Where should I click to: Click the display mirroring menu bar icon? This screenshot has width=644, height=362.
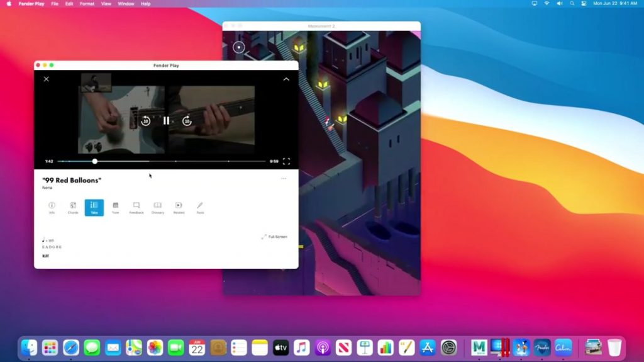[x=535, y=3]
